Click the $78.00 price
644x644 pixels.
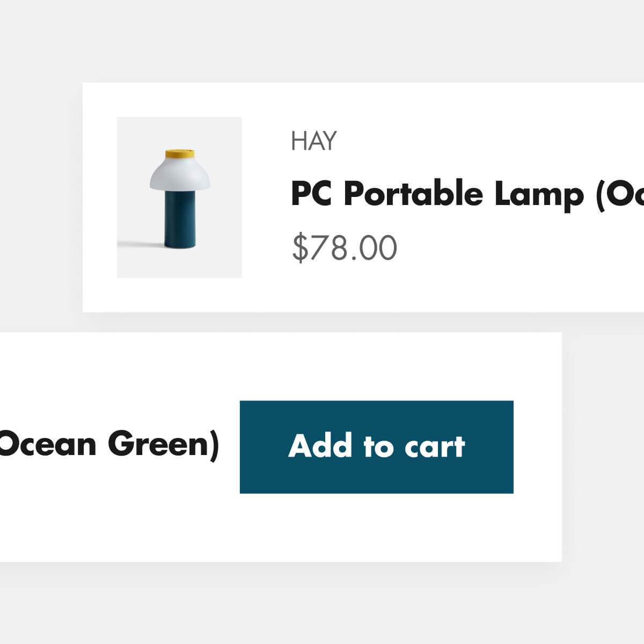344,247
